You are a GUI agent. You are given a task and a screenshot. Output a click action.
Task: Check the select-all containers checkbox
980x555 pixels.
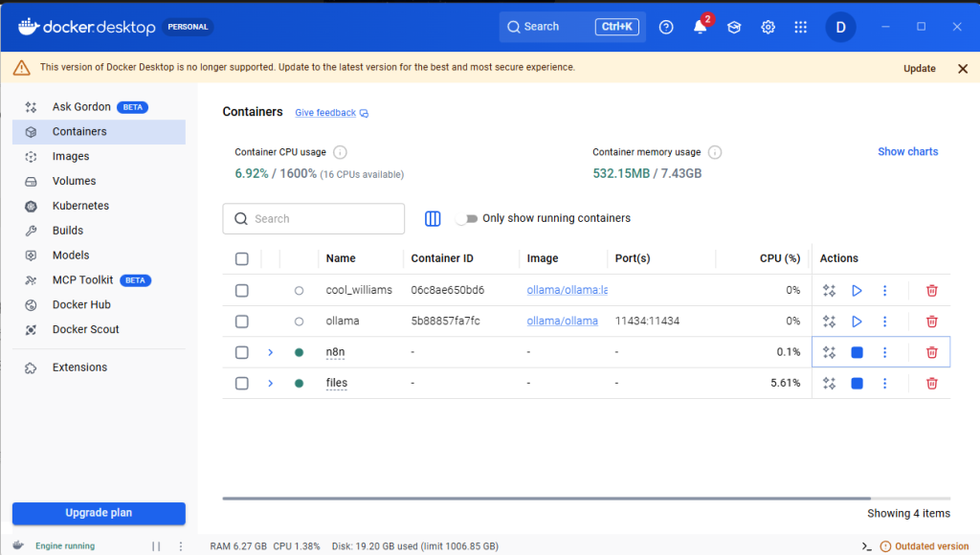(x=242, y=258)
